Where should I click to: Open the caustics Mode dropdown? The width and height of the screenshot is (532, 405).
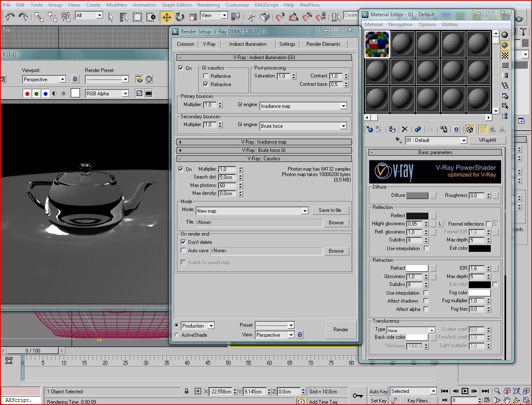305,211
